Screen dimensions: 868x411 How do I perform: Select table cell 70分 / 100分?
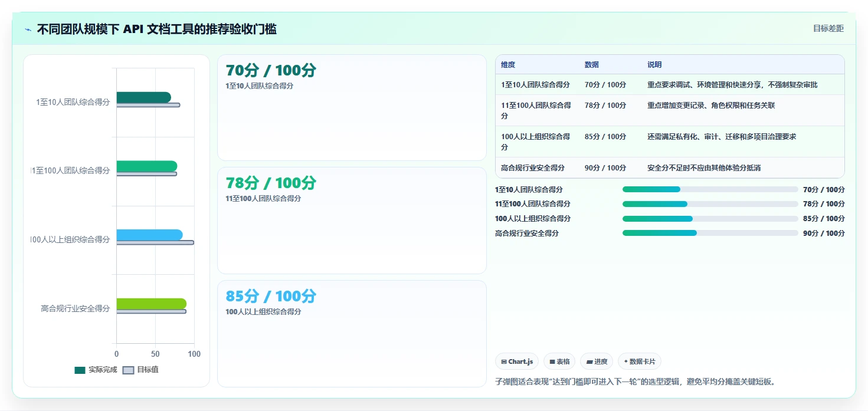(605, 85)
